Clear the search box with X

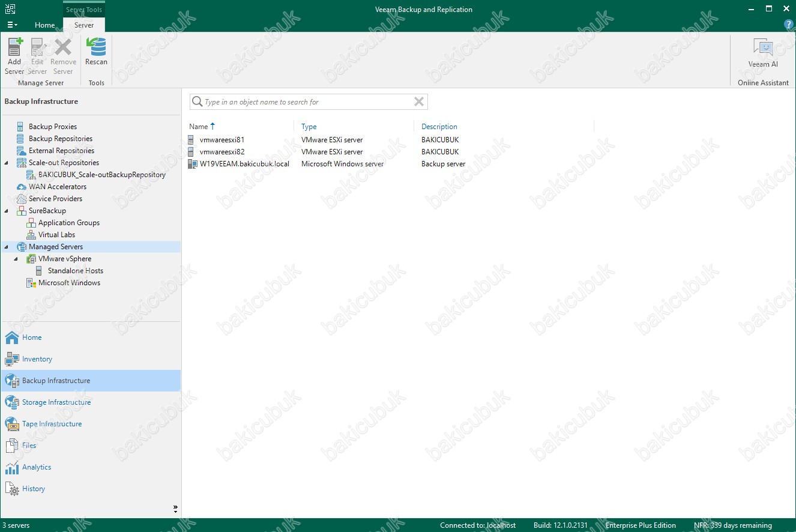[419, 101]
